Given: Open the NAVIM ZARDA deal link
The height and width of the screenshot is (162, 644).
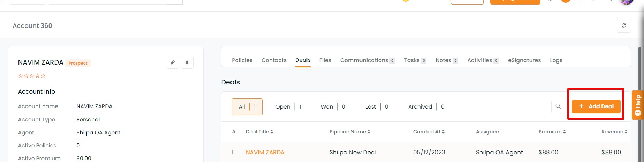Looking at the screenshot, I should (265, 152).
